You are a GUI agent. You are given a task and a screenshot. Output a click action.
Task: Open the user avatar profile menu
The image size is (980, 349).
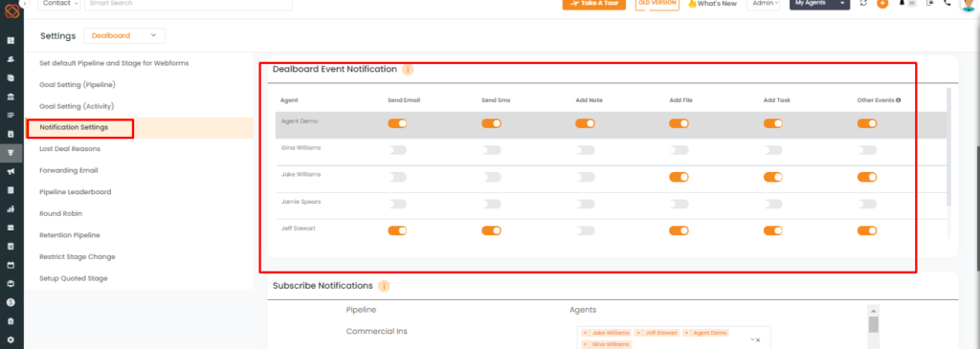click(x=969, y=5)
